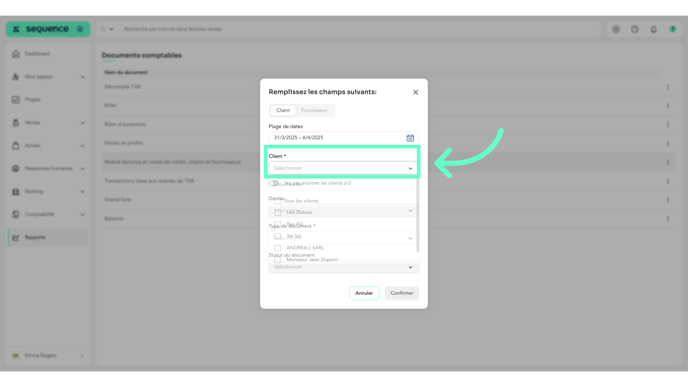This screenshot has height=387, width=688.
Task: Open Banking in sidebar
Action: pyautogui.click(x=47, y=192)
